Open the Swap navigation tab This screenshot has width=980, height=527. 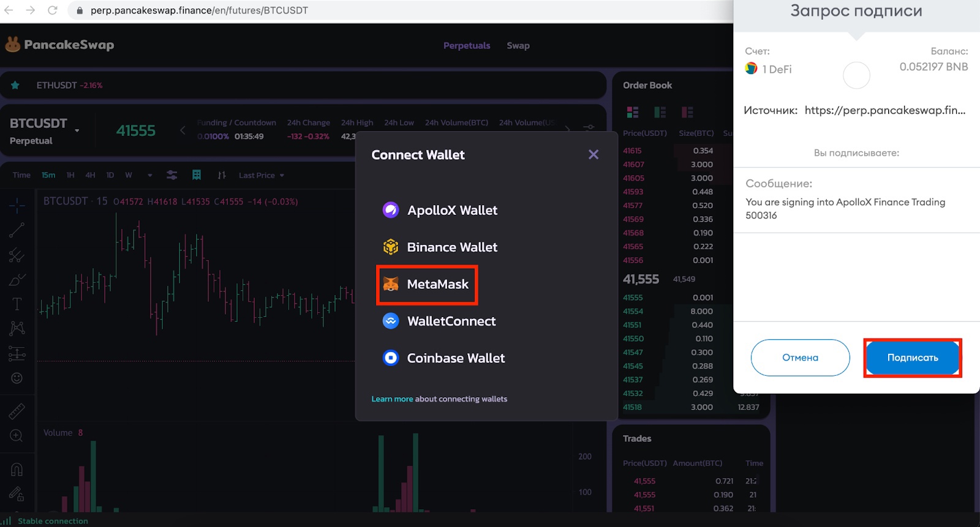coord(518,45)
